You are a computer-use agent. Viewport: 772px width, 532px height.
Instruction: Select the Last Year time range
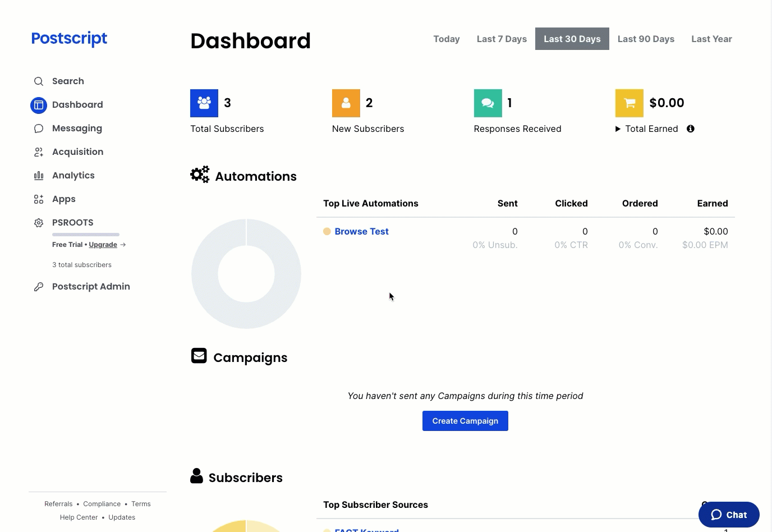pyautogui.click(x=711, y=39)
